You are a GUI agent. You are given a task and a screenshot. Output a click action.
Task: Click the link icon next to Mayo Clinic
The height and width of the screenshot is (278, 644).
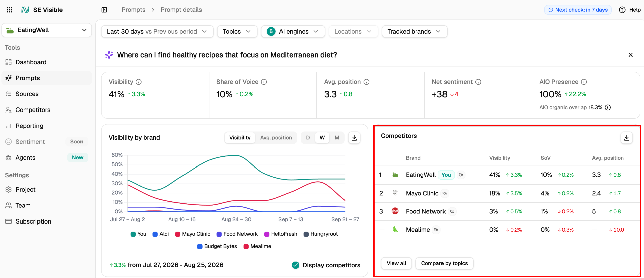(445, 193)
